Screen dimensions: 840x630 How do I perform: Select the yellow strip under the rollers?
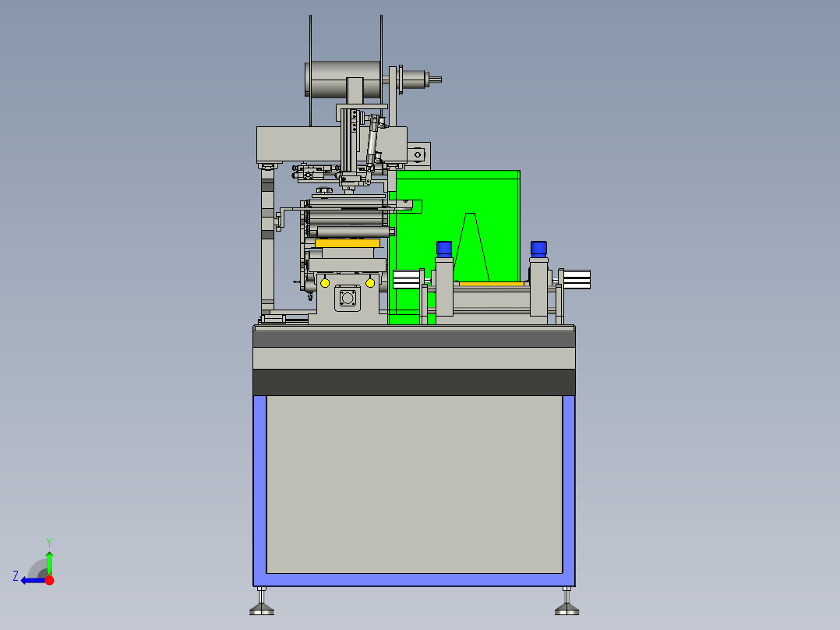tap(347, 243)
